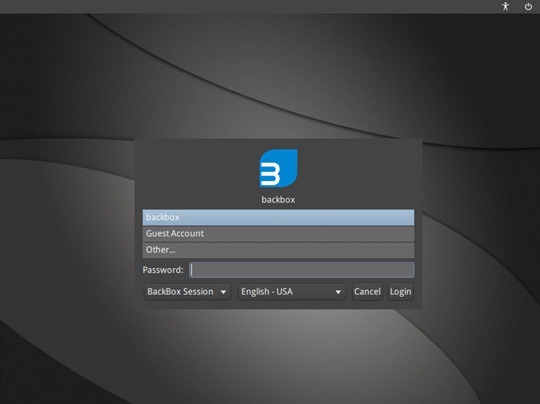
Task: Open the BackBox Session dropdown
Action: 187,292
